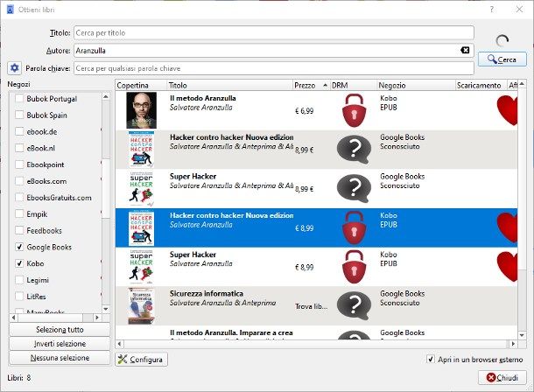Sort results by the Negozio column header
This screenshot has width=534, height=392.
(416, 85)
